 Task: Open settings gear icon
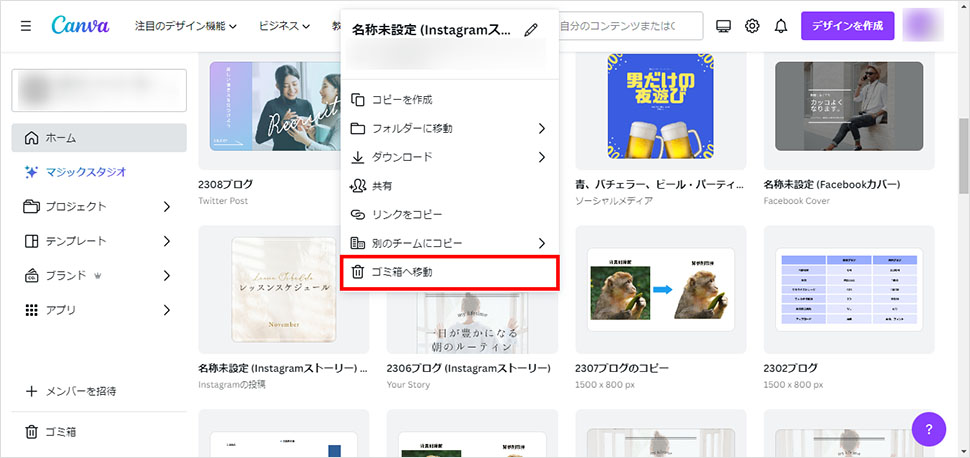coord(752,26)
